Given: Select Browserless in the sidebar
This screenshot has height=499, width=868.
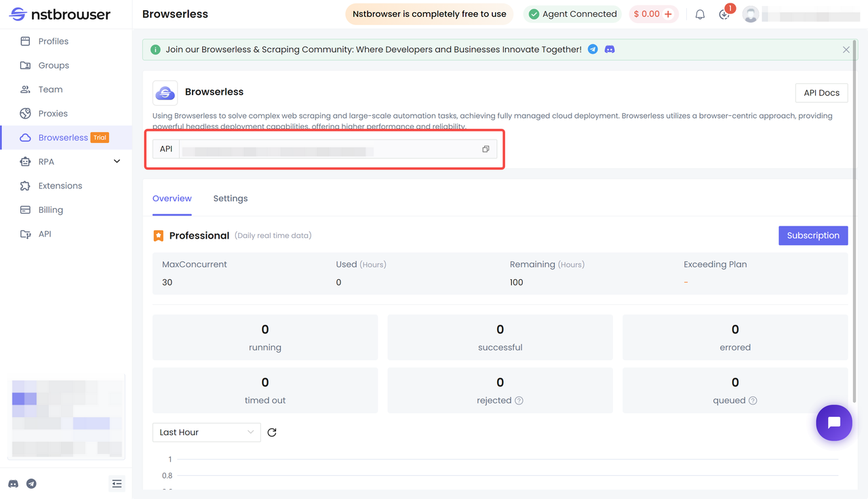Looking at the screenshot, I should tap(66, 138).
